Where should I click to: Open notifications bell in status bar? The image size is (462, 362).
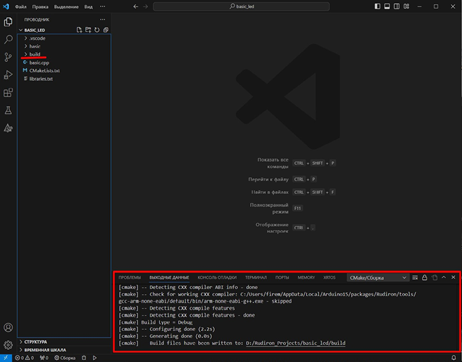pyautogui.click(x=454, y=358)
